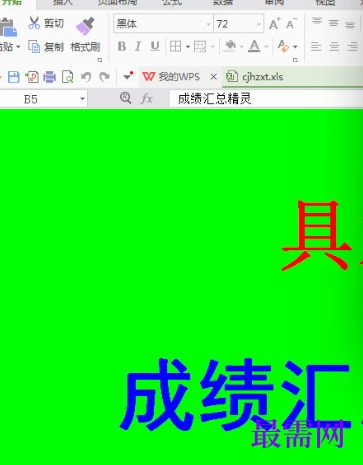Align cell text left
363x465 pixels.
316,46
